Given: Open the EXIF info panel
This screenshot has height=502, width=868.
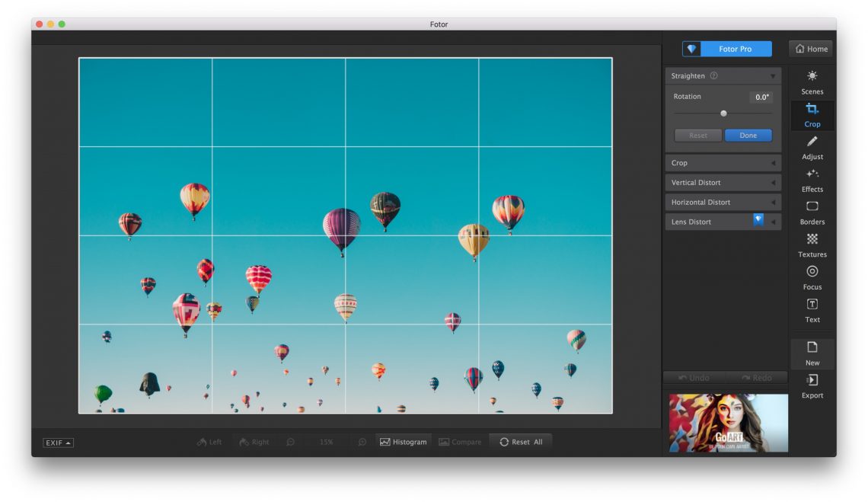Looking at the screenshot, I should (58, 443).
